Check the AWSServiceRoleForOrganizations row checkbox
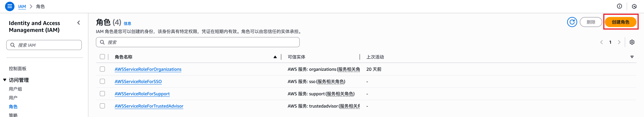This screenshot has height=117, width=644. (102, 69)
